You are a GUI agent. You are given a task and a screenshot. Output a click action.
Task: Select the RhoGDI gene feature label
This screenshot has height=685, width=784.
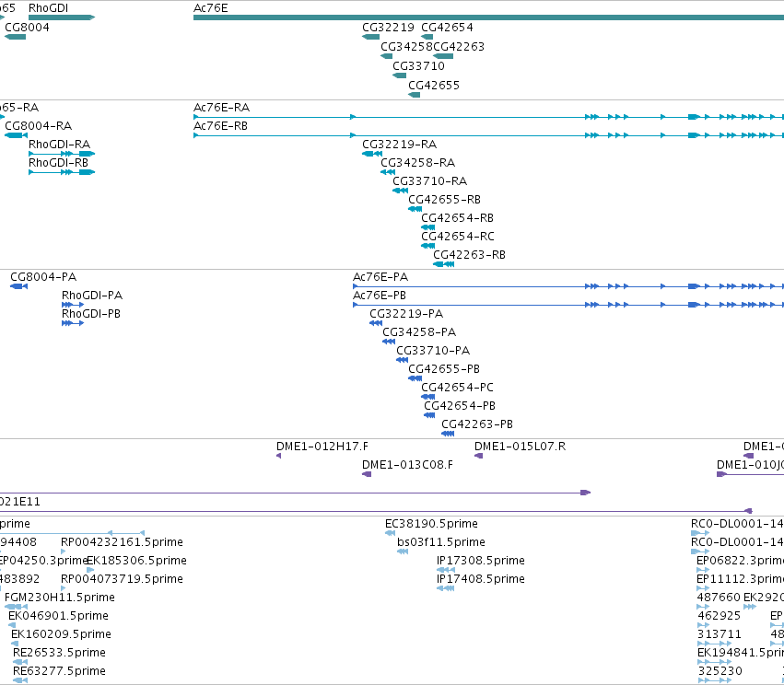click(49, 8)
